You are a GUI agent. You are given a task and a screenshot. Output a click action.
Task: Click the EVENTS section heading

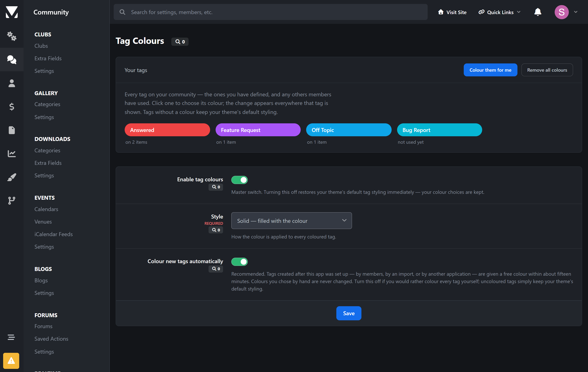45,198
